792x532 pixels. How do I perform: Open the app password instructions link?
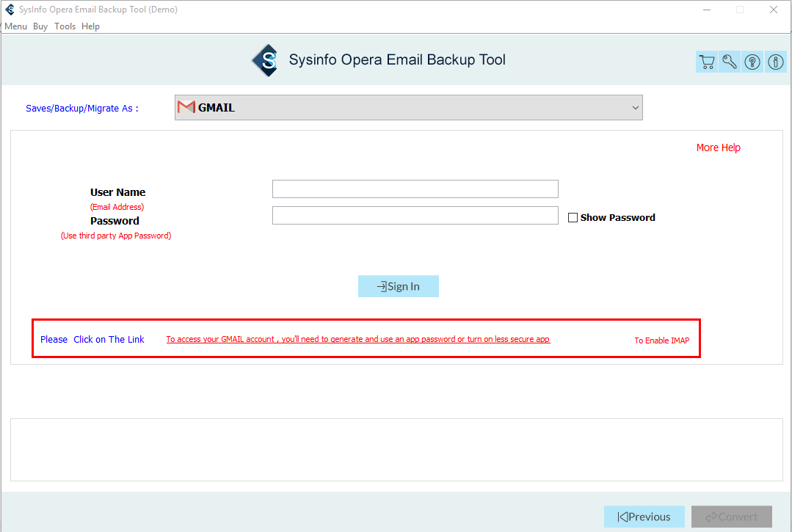point(358,339)
